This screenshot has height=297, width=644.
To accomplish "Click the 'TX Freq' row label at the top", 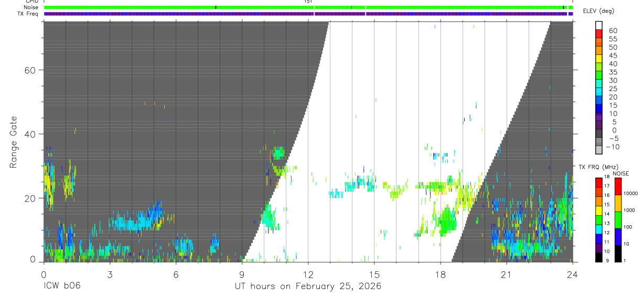I will click(x=28, y=14).
